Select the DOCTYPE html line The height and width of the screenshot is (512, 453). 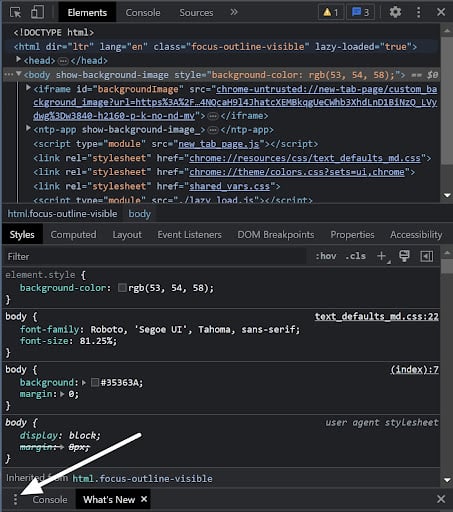(53, 32)
